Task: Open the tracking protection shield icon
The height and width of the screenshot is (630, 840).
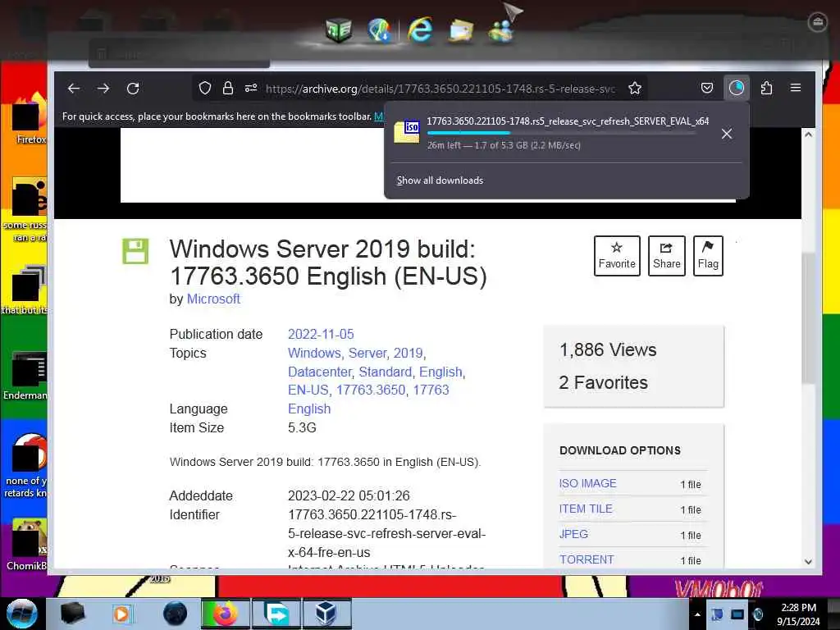Action: 204,89
